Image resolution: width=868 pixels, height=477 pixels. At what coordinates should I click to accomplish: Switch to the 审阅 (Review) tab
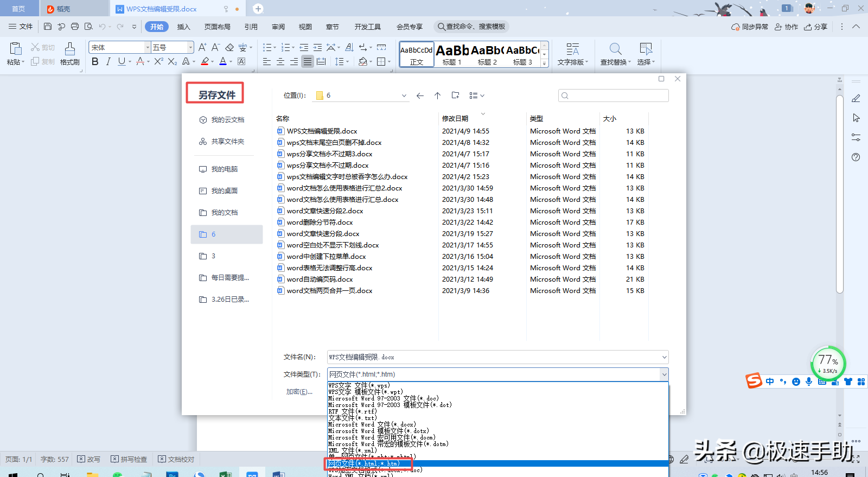point(278,27)
